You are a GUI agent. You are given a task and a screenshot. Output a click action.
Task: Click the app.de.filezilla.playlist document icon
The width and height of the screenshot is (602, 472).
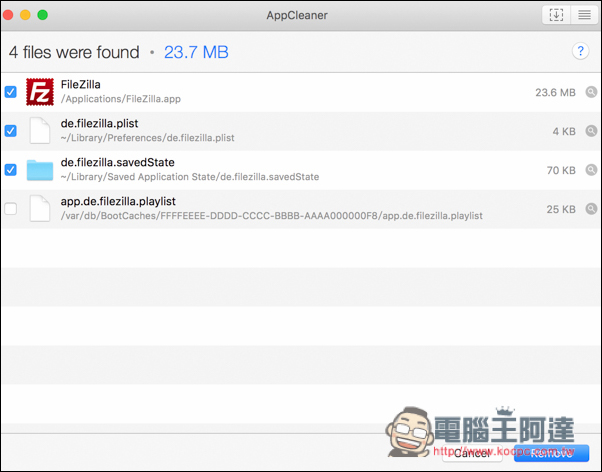(40, 209)
